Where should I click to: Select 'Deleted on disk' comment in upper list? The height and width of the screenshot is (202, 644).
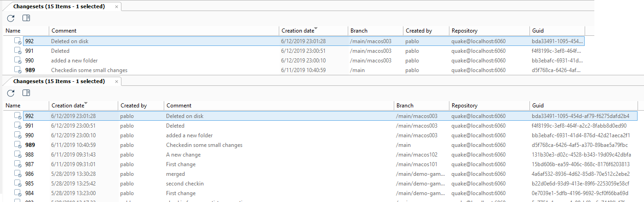pyautogui.click(x=69, y=41)
